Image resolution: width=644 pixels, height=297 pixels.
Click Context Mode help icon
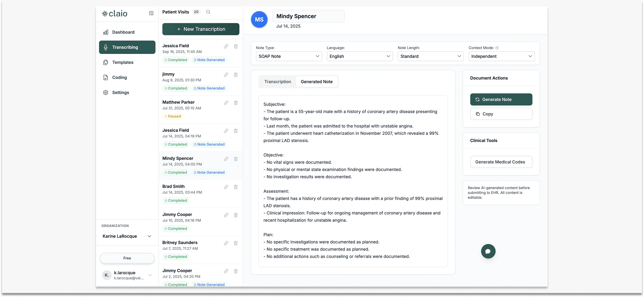tap(497, 48)
